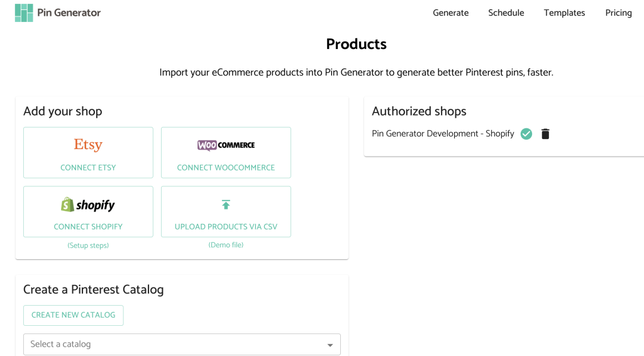This screenshot has width=644, height=356.
Task: Click the Connect Shopify label
Action: [88, 226]
